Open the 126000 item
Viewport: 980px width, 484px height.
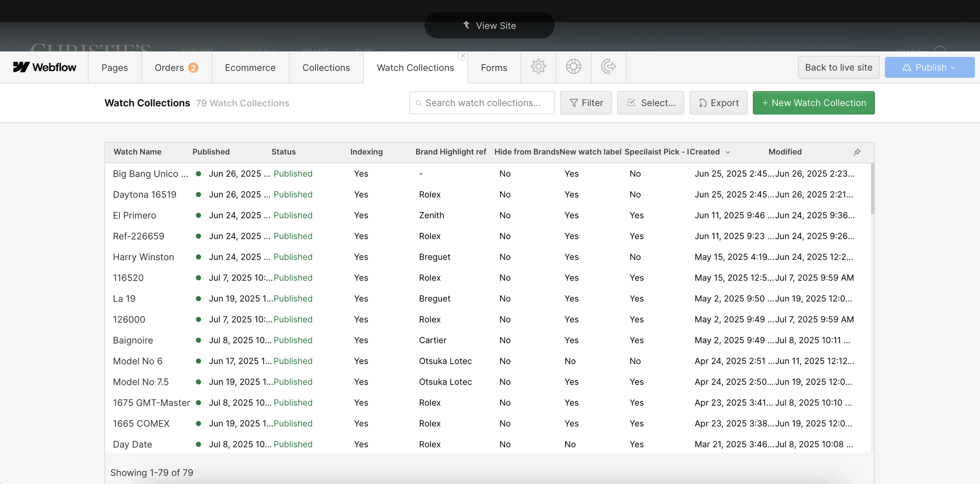point(488,319)
